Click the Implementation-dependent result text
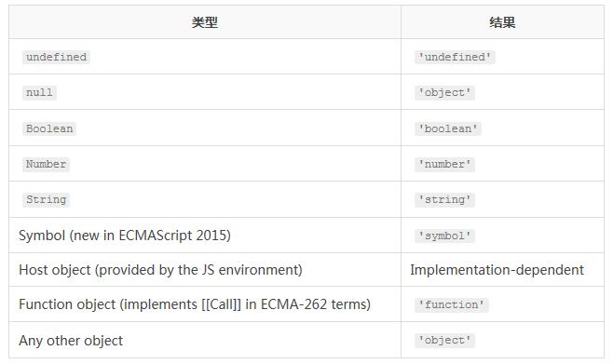Screen dimensions: 613x364 tap(497, 270)
